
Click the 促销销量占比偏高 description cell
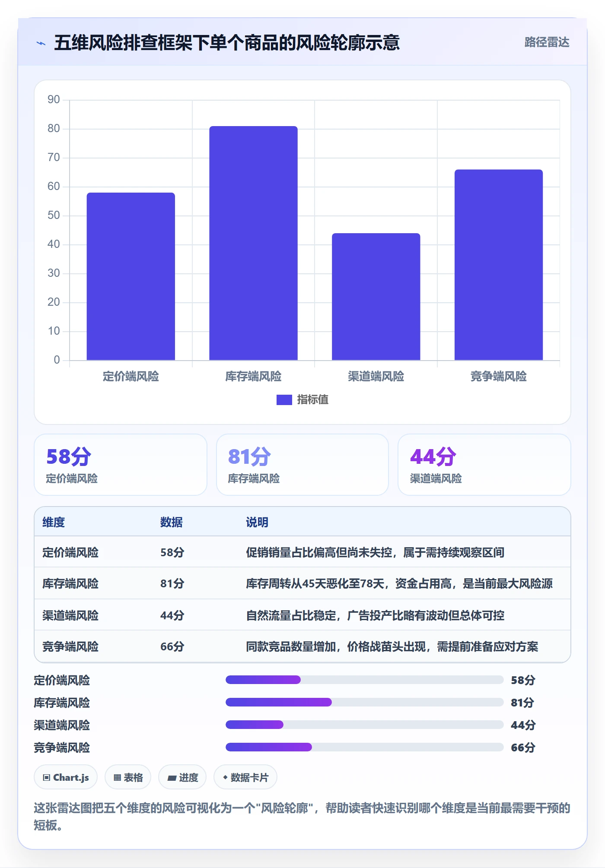point(375,552)
